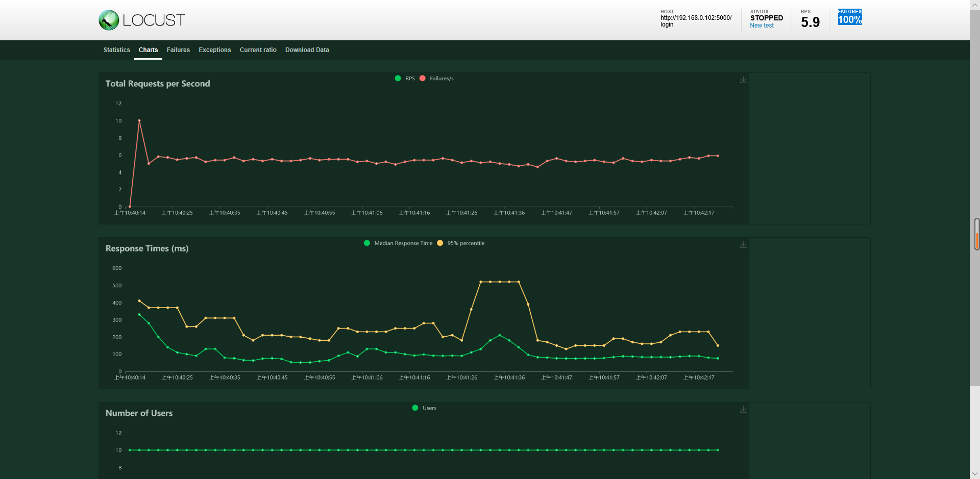Toggle the Failures/s legend series
Viewport: 980px width, 479px height.
point(436,79)
